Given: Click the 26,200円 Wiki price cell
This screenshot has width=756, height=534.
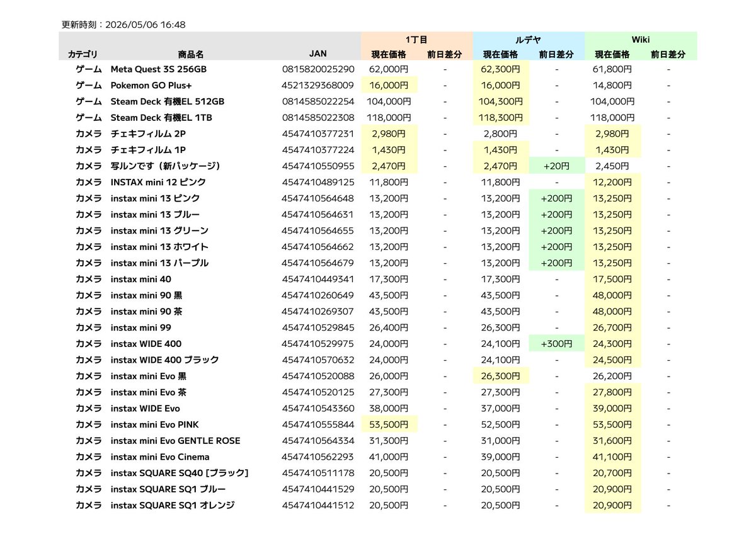Looking at the screenshot, I should coord(612,376).
